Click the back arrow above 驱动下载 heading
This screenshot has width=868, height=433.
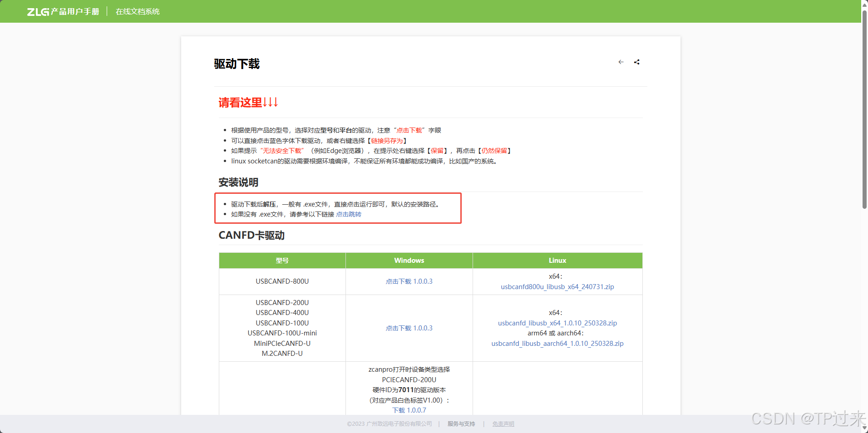(x=621, y=62)
